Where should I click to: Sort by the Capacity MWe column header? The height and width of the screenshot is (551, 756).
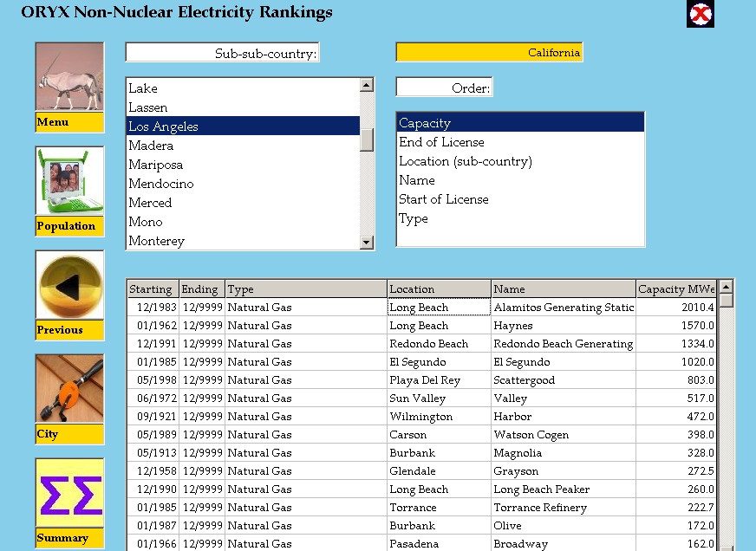[676, 288]
